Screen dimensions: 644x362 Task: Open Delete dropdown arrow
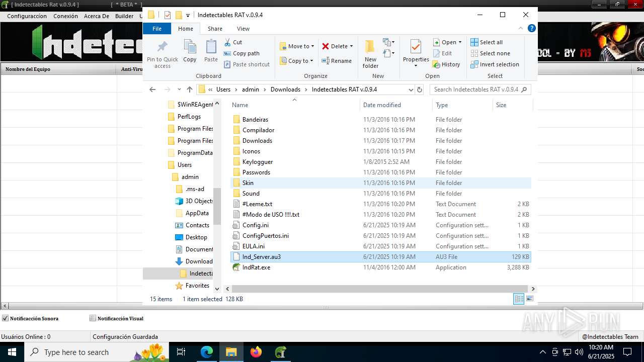tap(351, 46)
